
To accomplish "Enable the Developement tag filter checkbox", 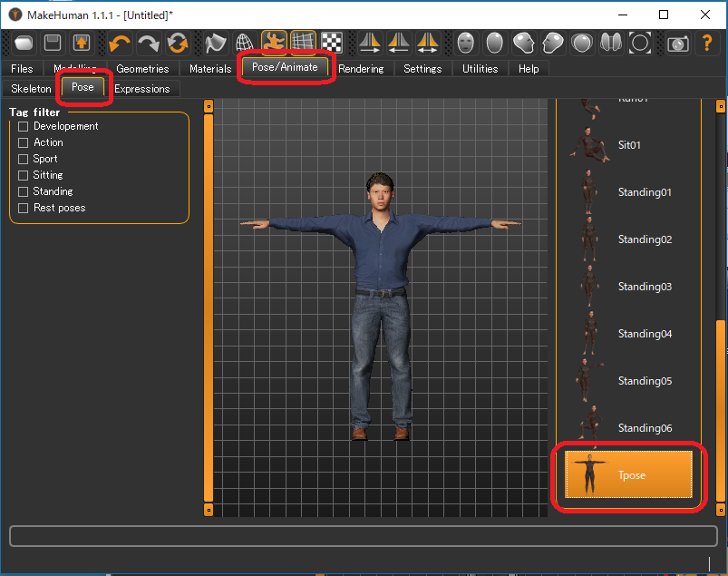I will pyautogui.click(x=24, y=127).
